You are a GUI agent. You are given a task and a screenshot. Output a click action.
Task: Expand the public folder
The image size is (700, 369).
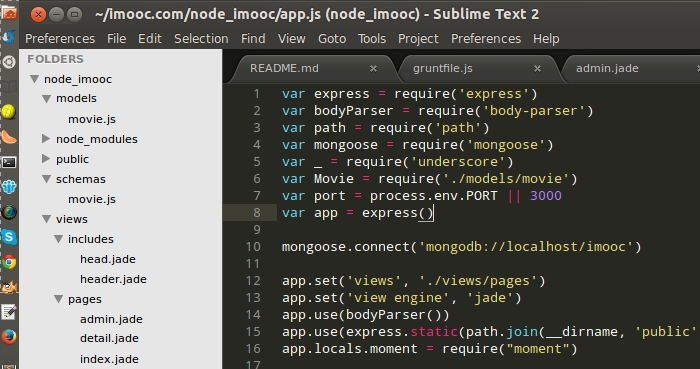pyautogui.click(x=46, y=158)
